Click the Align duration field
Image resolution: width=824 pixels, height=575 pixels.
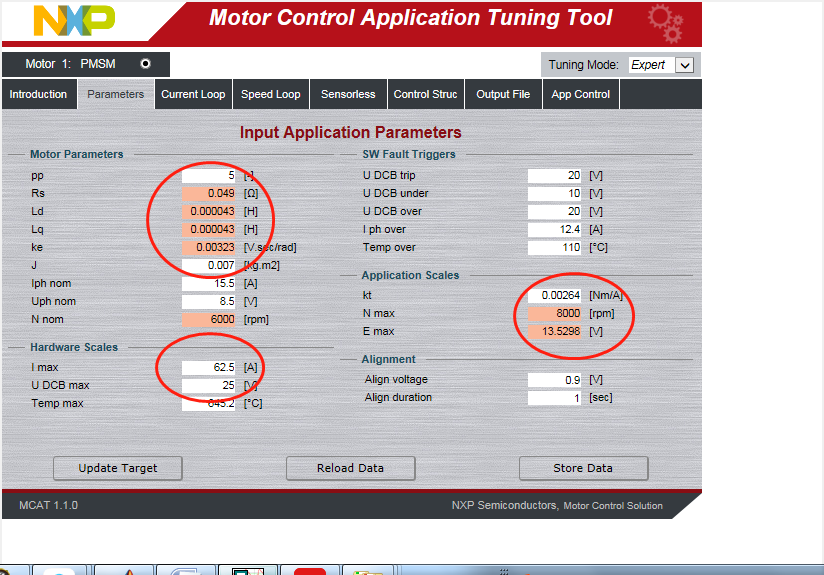click(554, 398)
